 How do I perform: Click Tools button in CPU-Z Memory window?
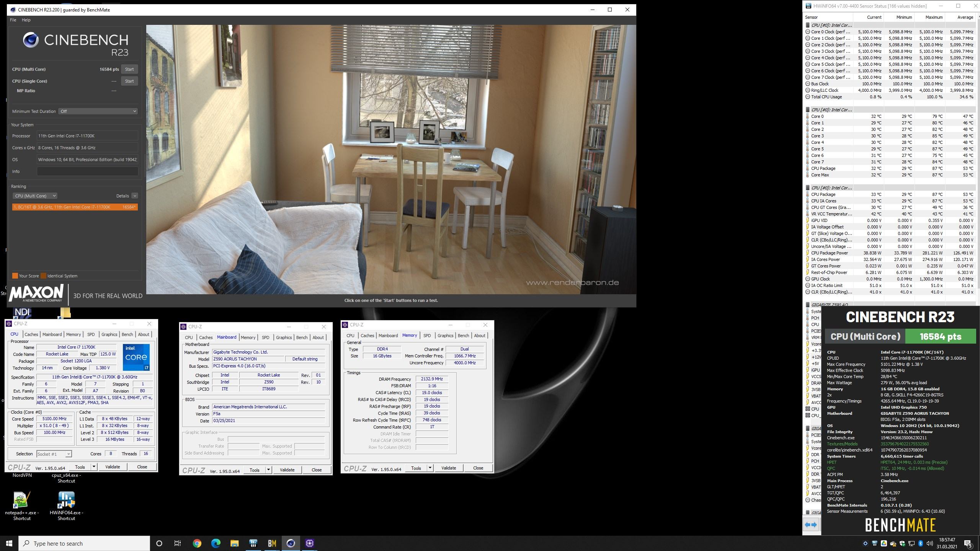point(416,468)
